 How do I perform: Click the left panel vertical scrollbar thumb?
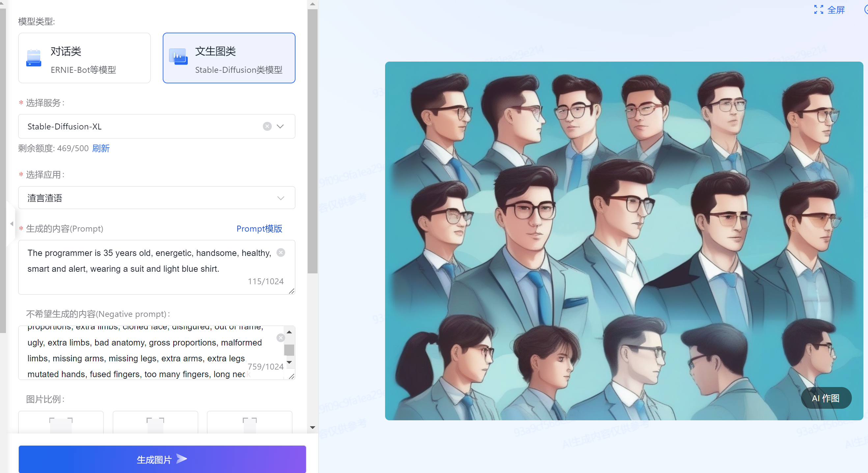click(312, 142)
